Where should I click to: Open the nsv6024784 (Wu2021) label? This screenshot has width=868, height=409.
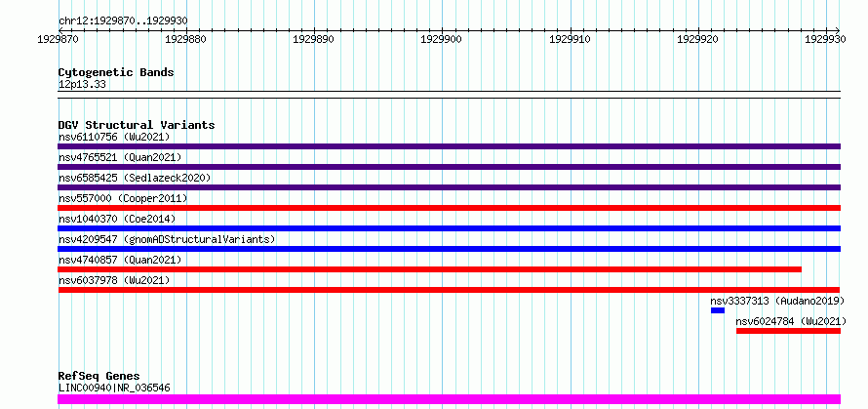point(792,321)
